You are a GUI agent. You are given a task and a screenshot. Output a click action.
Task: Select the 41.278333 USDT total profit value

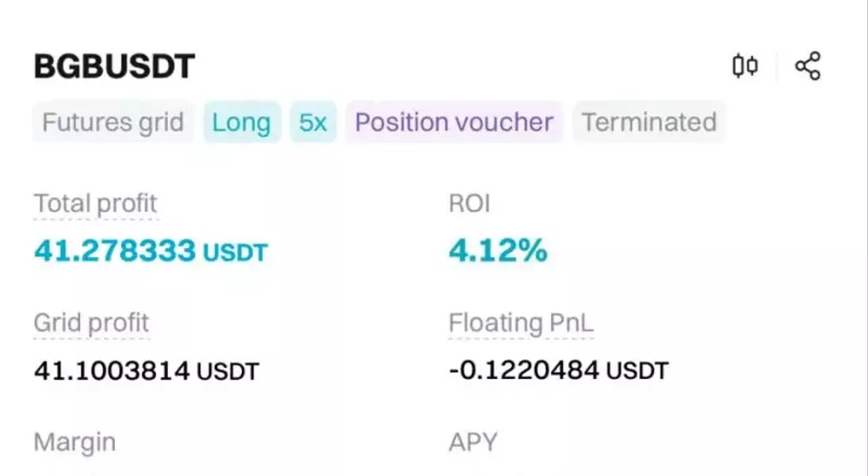coord(151,251)
